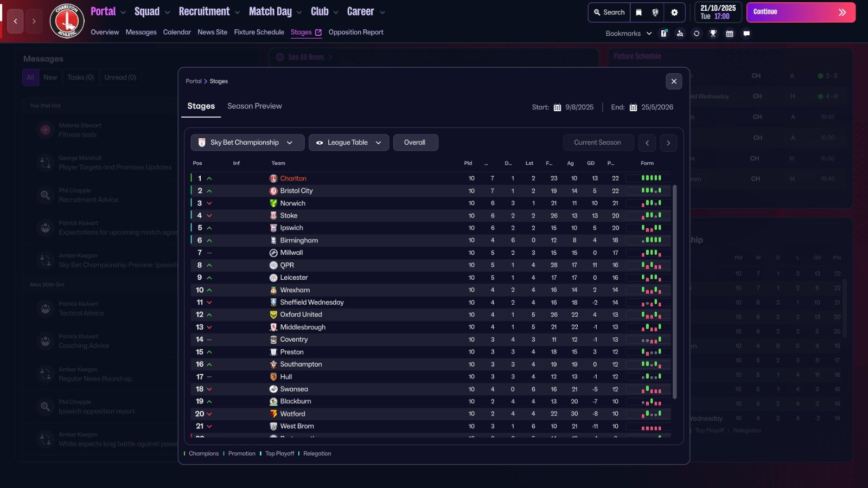Image resolution: width=868 pixels, height=488 pixels.
Task: Click the Portal breadcrumb link
Action: (x=194, y=81)
